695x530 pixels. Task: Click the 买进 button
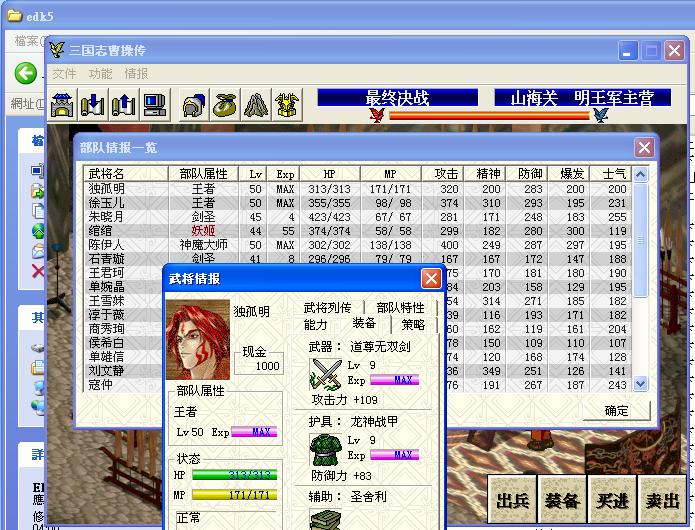[612, 501]
